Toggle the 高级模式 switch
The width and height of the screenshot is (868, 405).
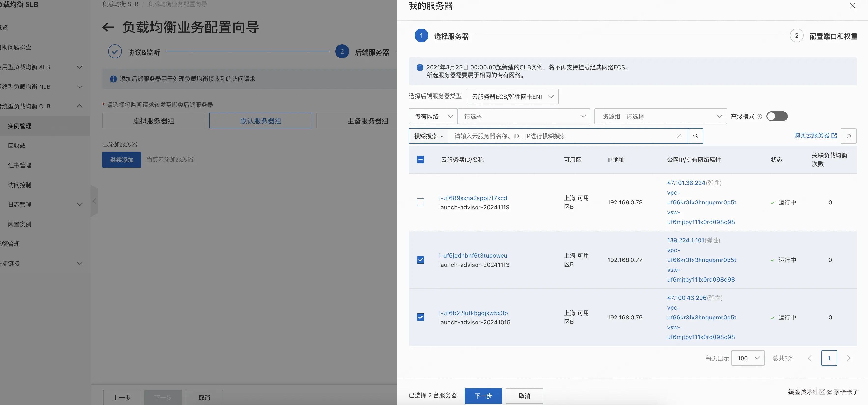coord(777,116)
